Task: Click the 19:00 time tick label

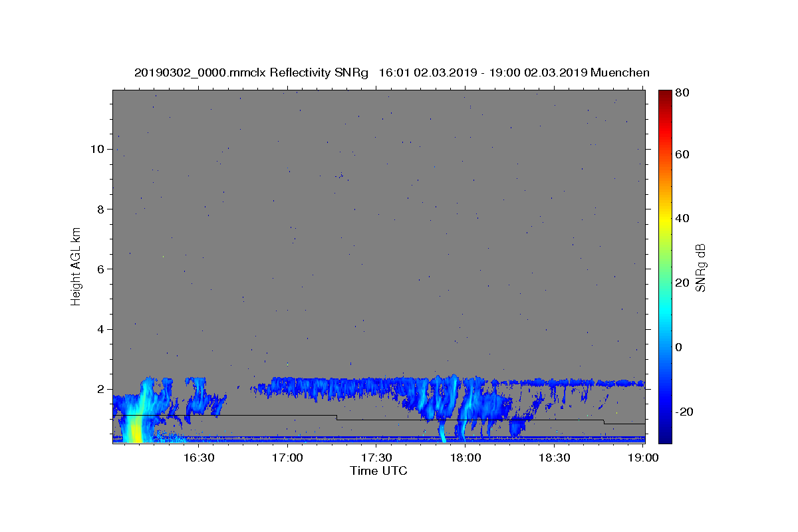Action: pos(643,458)
